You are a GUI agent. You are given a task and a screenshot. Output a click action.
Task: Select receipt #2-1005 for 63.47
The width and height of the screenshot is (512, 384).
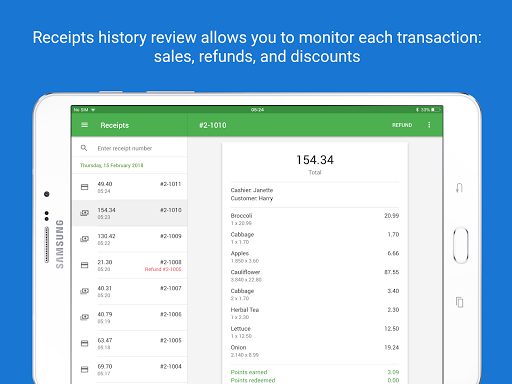(x=130, y=344)
